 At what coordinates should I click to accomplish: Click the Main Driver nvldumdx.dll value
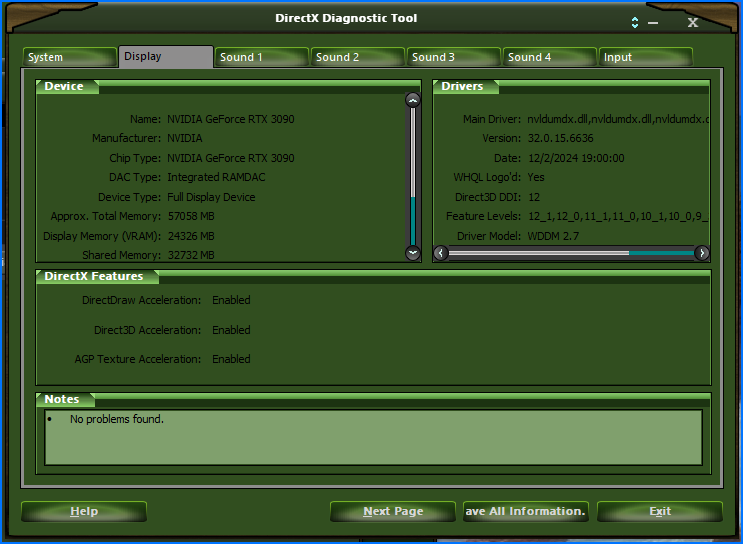point(618,119)
